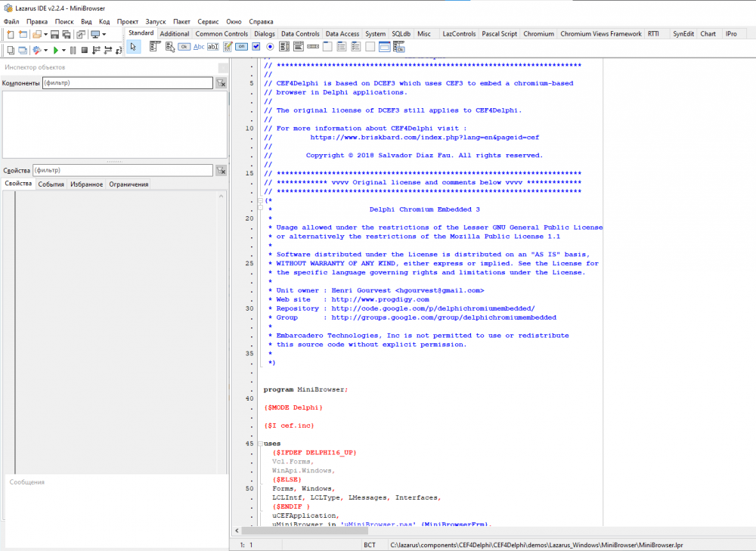Viewport: 756px width, 551px height.
Task: Select the TButton Ok component icon
Action: click(x=184, y=47)
